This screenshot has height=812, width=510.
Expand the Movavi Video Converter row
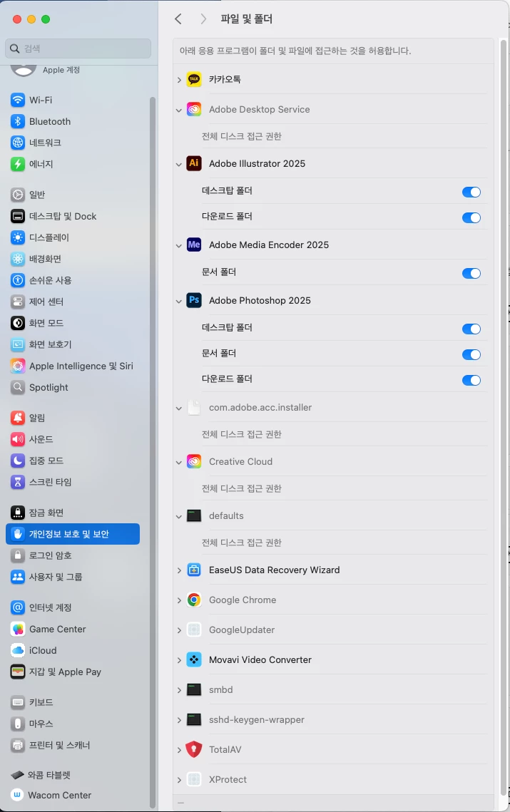[179, 660]
